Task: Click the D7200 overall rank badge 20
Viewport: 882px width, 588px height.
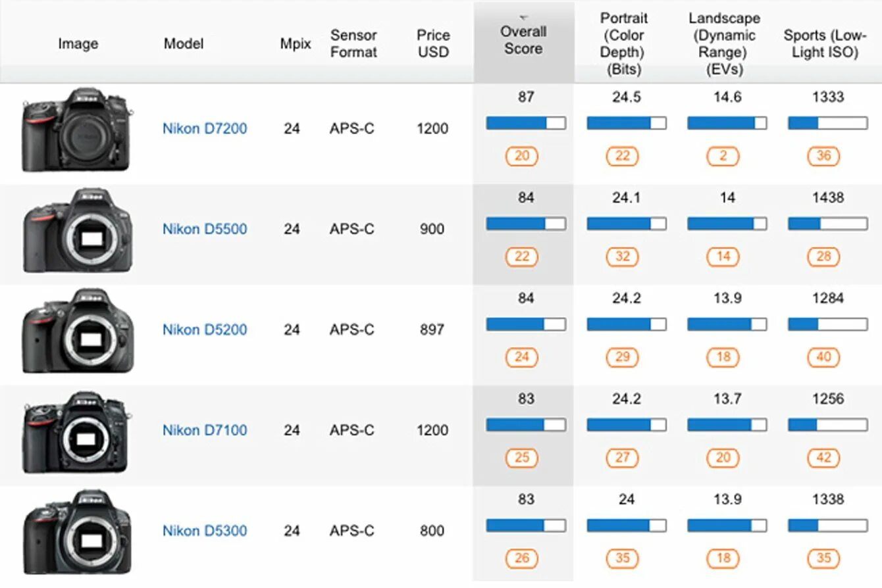Action: (522, 156)
